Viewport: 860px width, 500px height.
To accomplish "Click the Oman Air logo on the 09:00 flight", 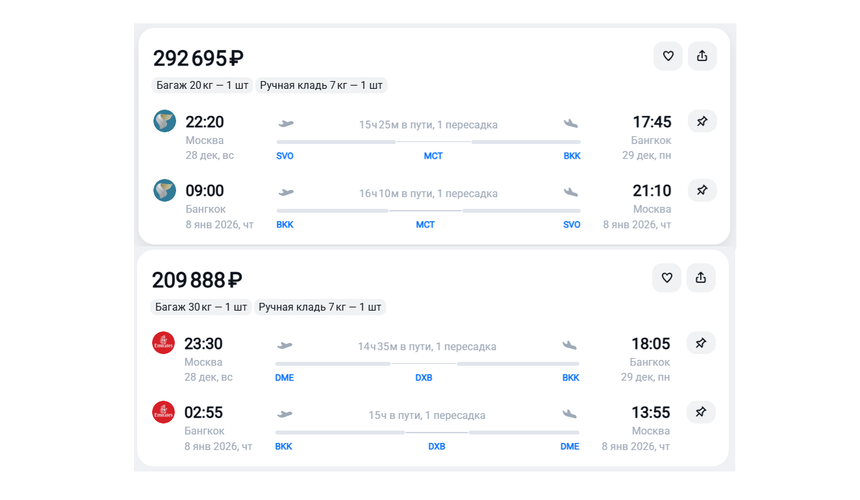I will point(165,190).
